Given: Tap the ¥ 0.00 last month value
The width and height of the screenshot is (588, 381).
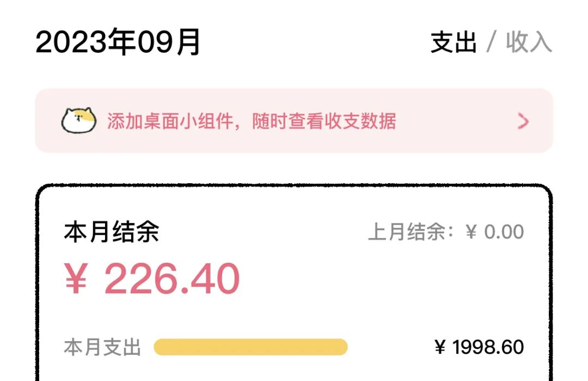Looking at the screenshot, I should (494, 232).
